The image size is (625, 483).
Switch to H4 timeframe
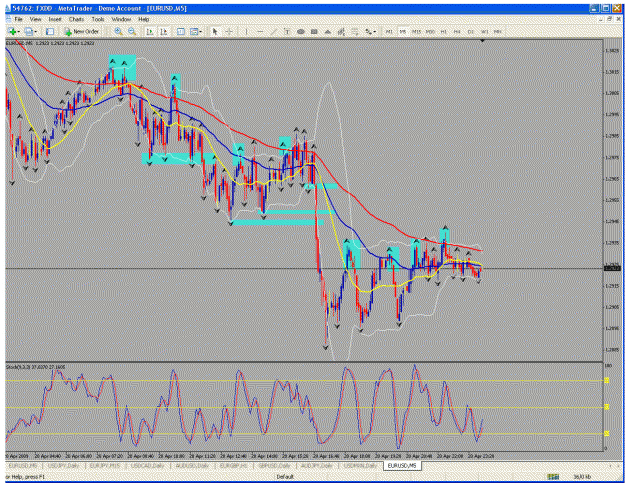(x=457, y=31)
